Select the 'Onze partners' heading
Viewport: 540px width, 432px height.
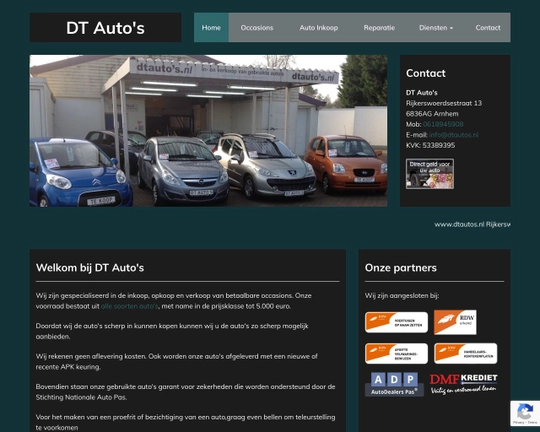point(401,268)
